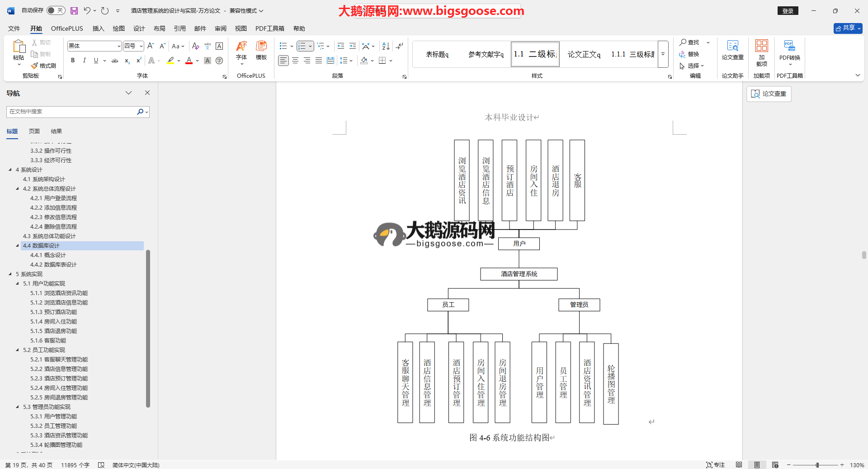Toggle the strikethrough text button
This screenshot has width=868, height=469.
115,61
